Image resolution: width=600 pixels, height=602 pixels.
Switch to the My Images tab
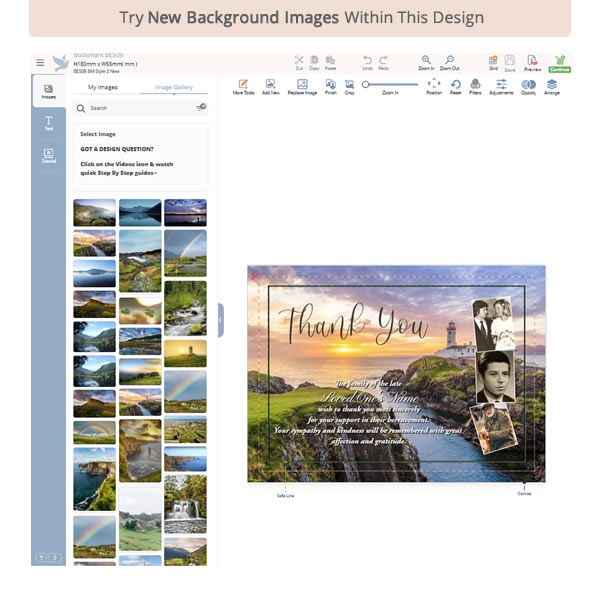click(x=103, y=87)
